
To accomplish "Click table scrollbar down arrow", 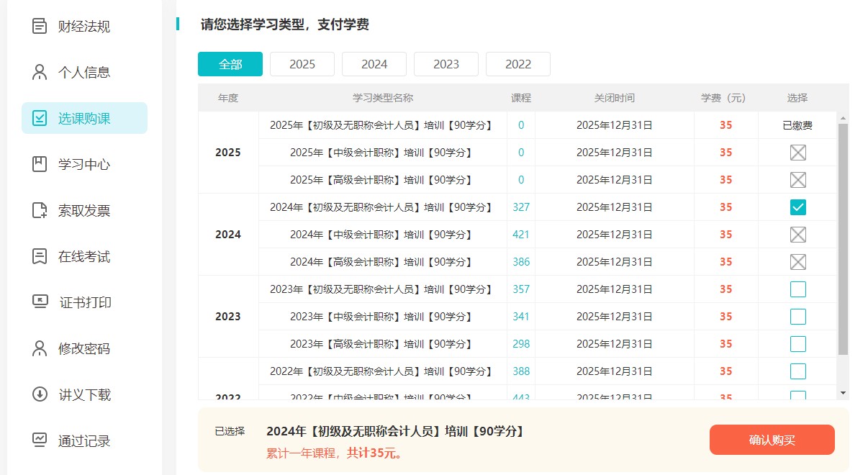I will coord(844,393).
